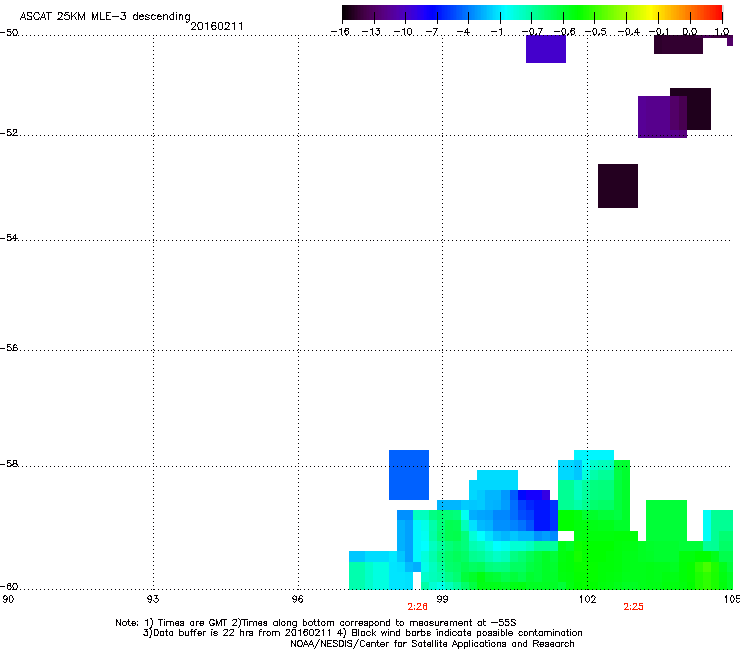Screen dimensions: 740x650
Task: Click the latitude label -58
Action: (9, 464)
